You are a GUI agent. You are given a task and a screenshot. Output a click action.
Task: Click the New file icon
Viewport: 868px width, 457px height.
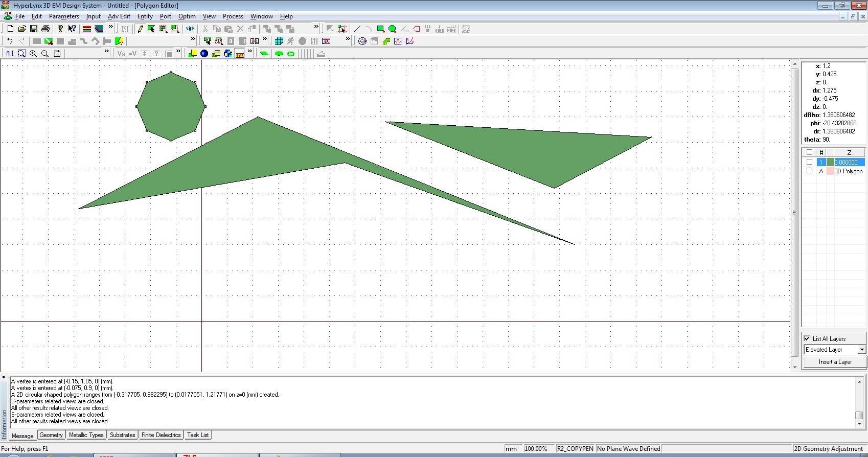coord(10,29)
